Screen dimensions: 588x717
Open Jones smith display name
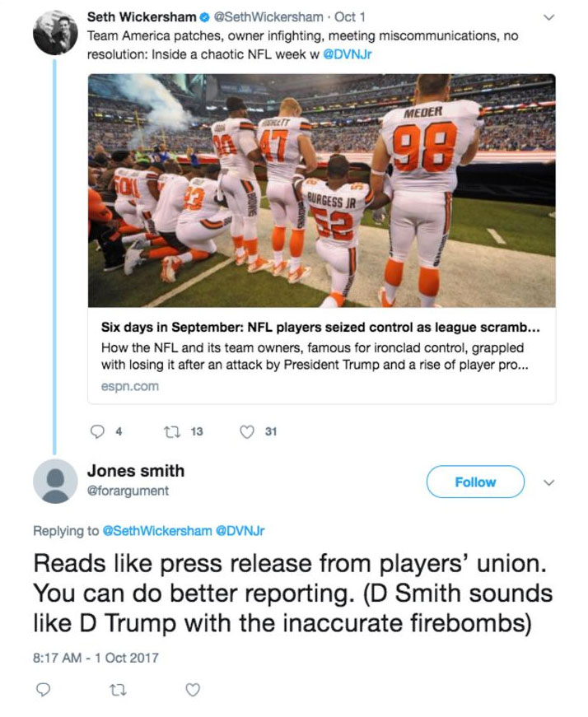135,471
